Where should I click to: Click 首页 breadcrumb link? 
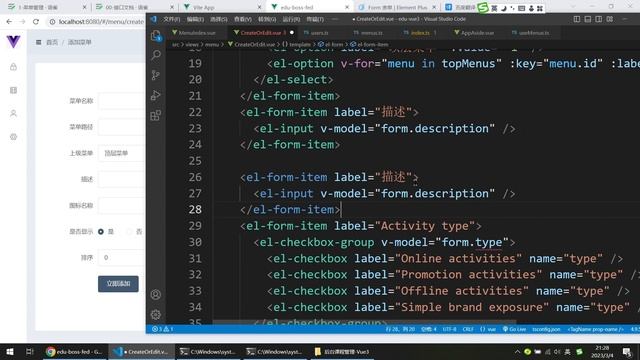tap(52, 42)
